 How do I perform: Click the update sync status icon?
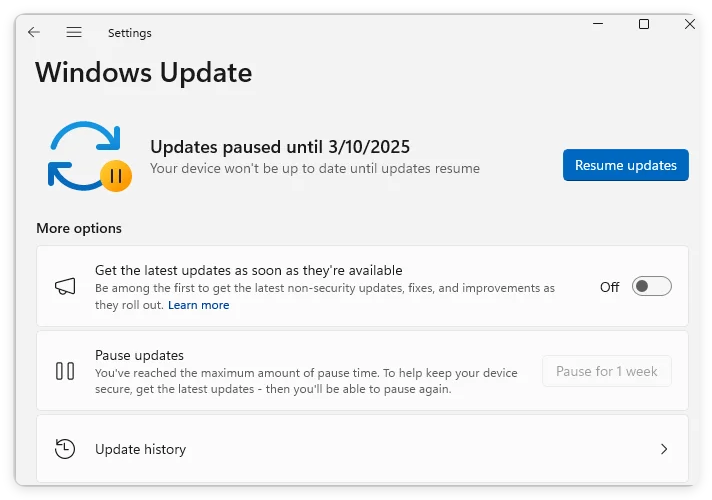(84, 155)
